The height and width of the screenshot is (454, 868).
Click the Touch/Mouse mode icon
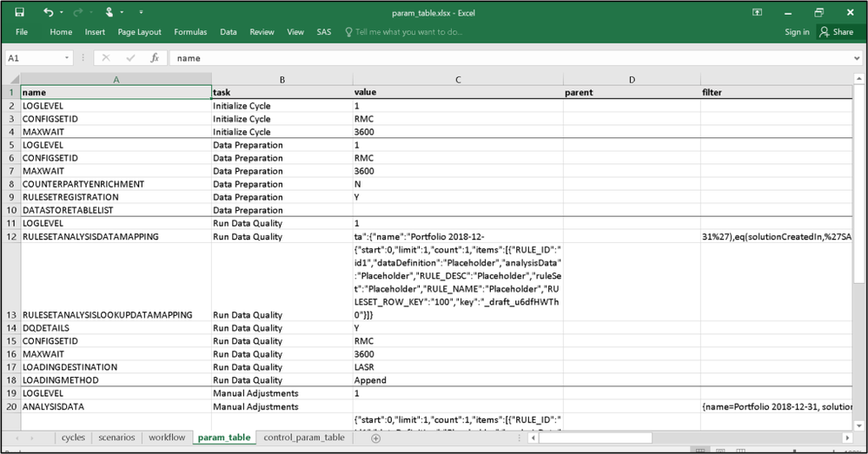tap(110, 12)
